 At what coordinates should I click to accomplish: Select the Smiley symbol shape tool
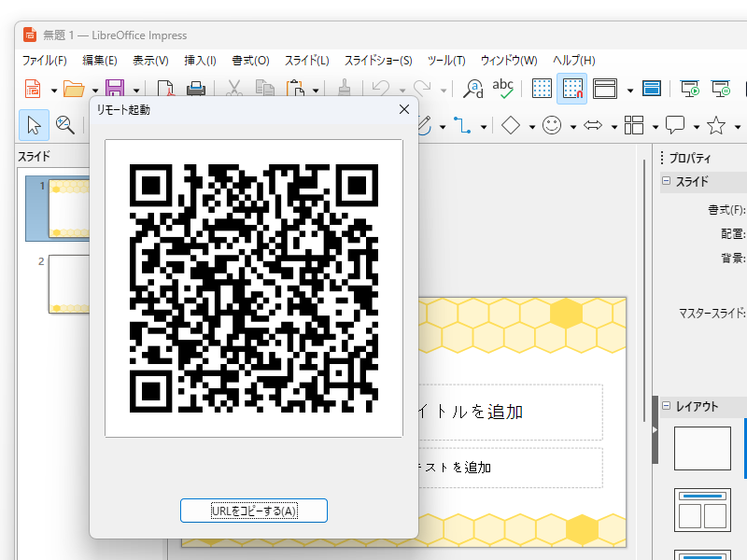(552, 125)
